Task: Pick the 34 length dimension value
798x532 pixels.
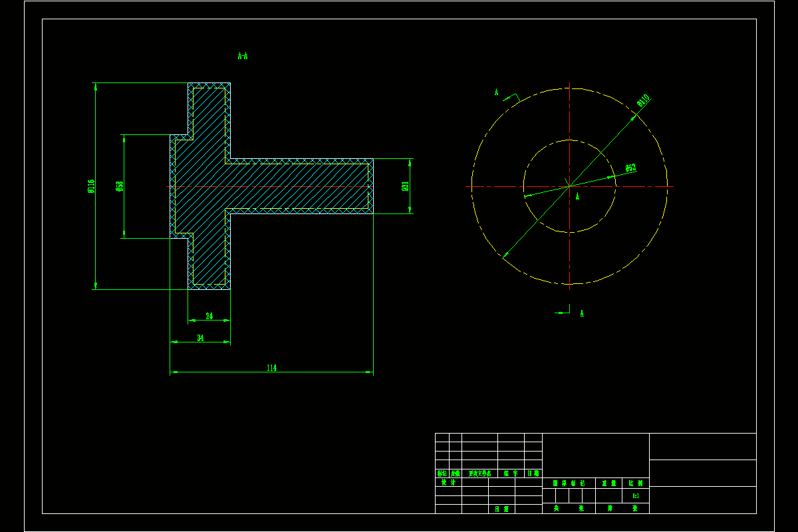Action: coord(200,338)
